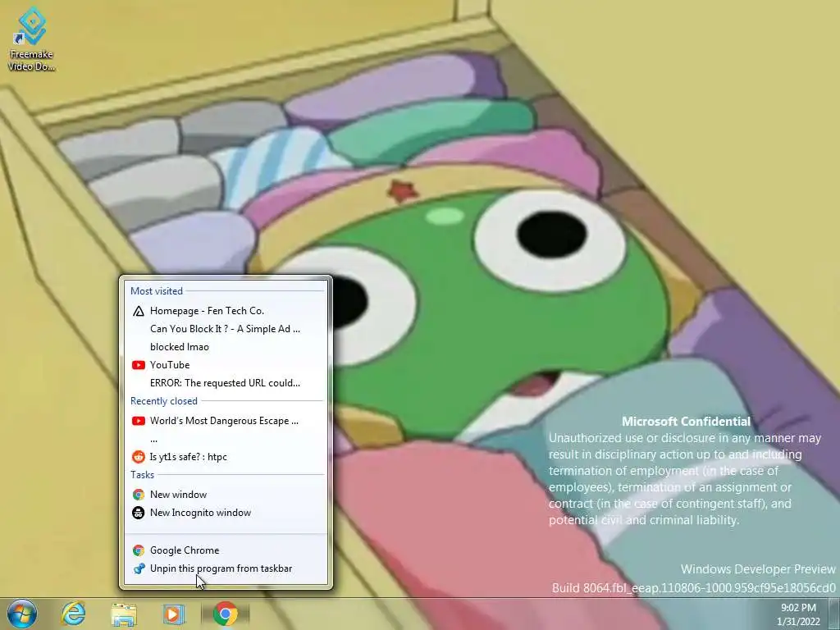This screenshot has width=840, height=630.
Task: Open Windows Explorer folder icon in taskbar
Action: click(x=123, y=614)
